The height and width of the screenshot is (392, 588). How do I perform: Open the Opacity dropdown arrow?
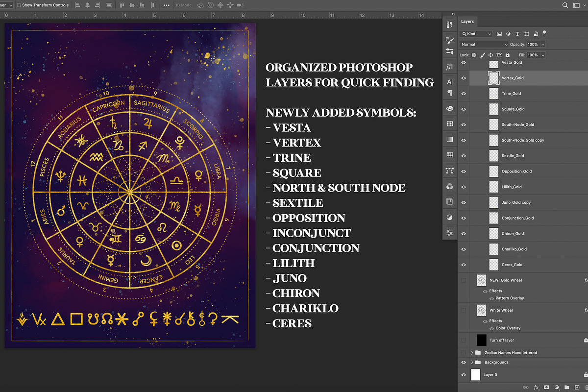pos(543,45)
